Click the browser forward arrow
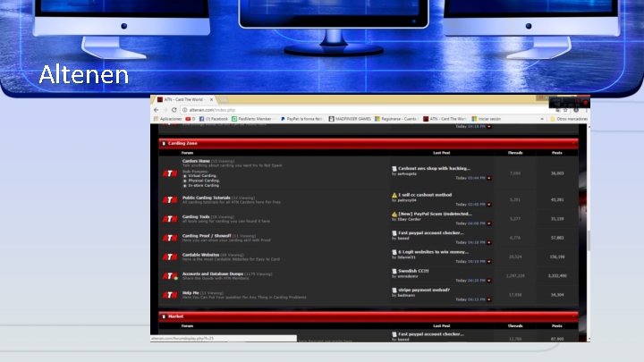This screenshot has width=644, height=362. (165, 110)
